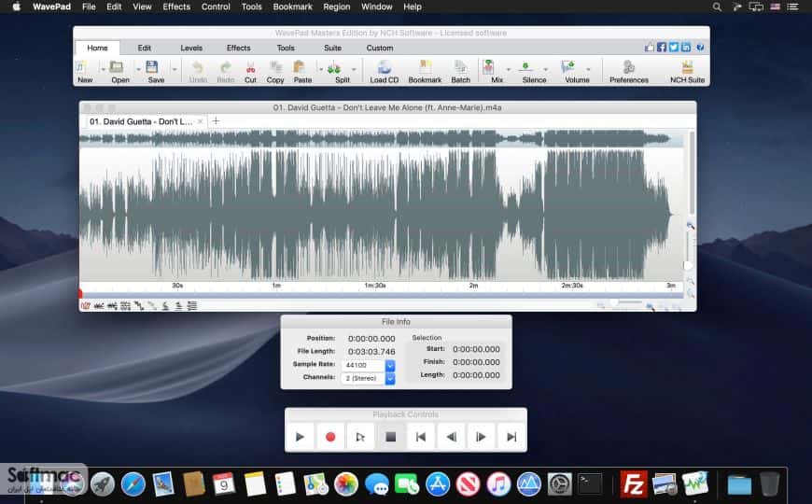812x504 pixels.
Task: Create a new file with New icon
Action: 83,71
